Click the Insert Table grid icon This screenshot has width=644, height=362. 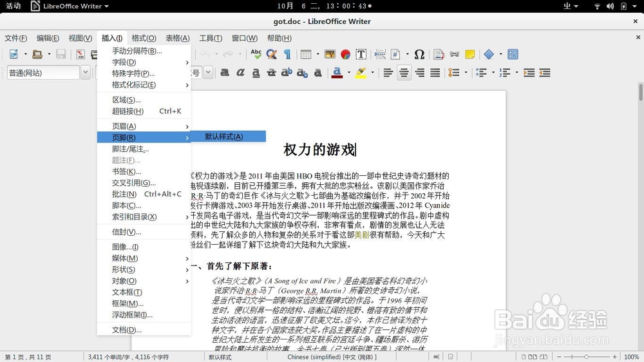tap(305, 54)
